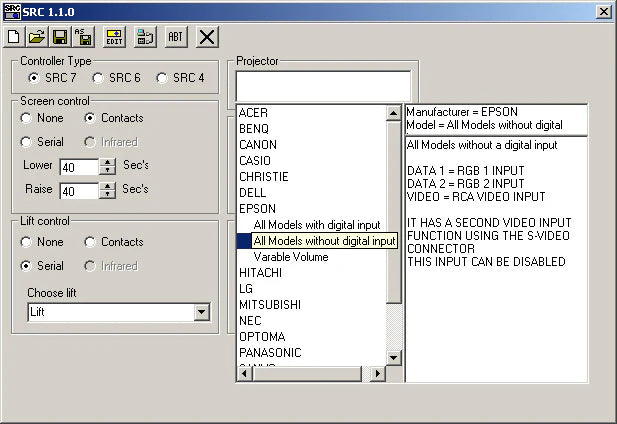Select SRC 6 controller type
The image size is (617, 424).
pyautogui.click(x=116, y=78)
